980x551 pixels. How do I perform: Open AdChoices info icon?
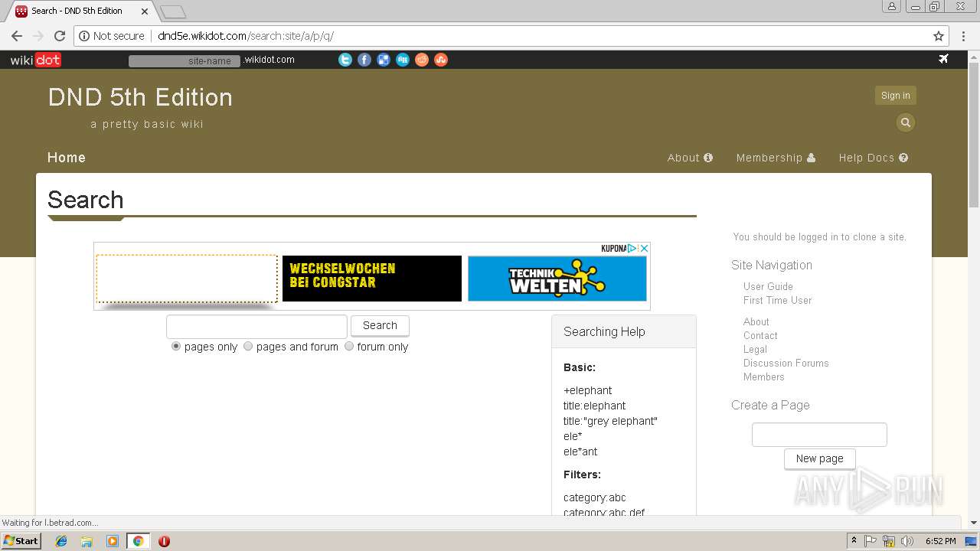tap(632, 248)
